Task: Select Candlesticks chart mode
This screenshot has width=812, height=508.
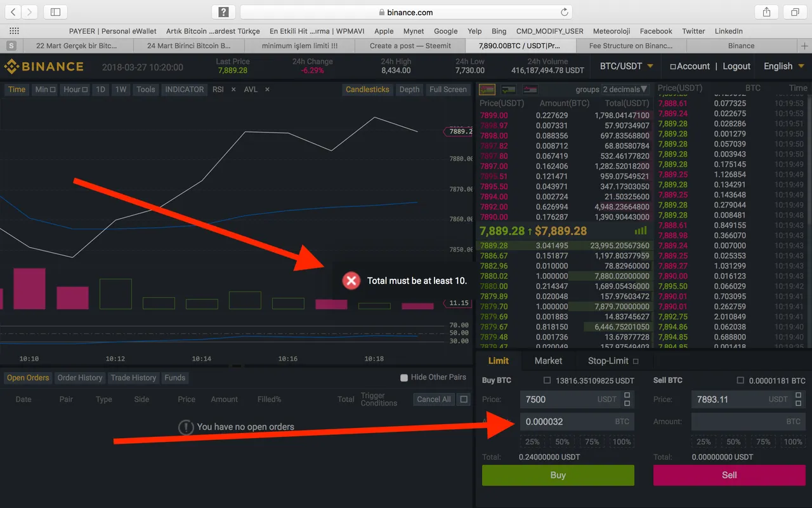Action: (x=367, y=90)
